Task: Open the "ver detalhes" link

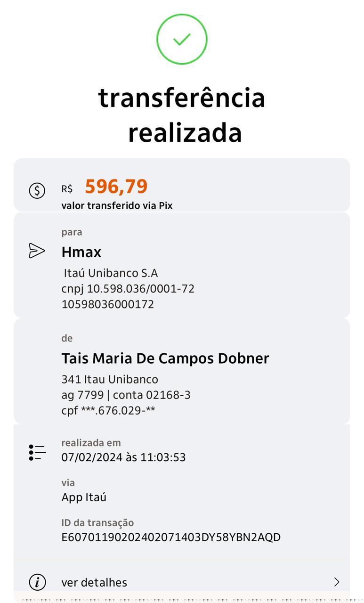Action: pos(94,582)
